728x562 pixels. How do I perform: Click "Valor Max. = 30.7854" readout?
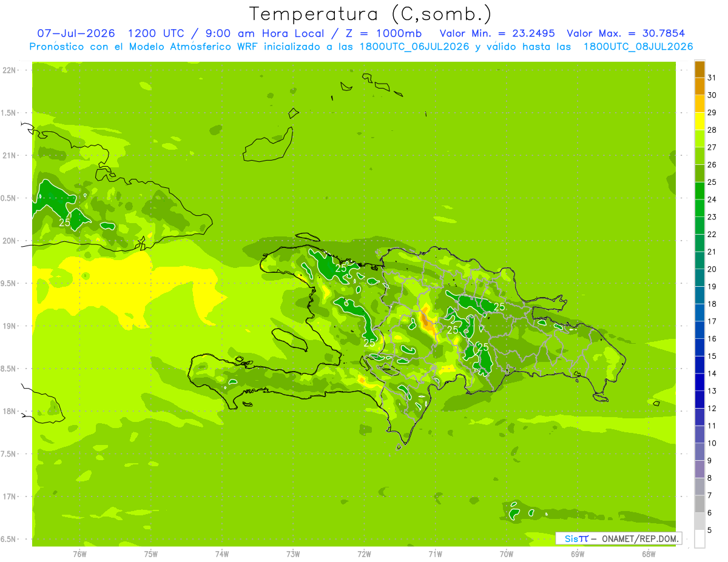pos(625,33)
